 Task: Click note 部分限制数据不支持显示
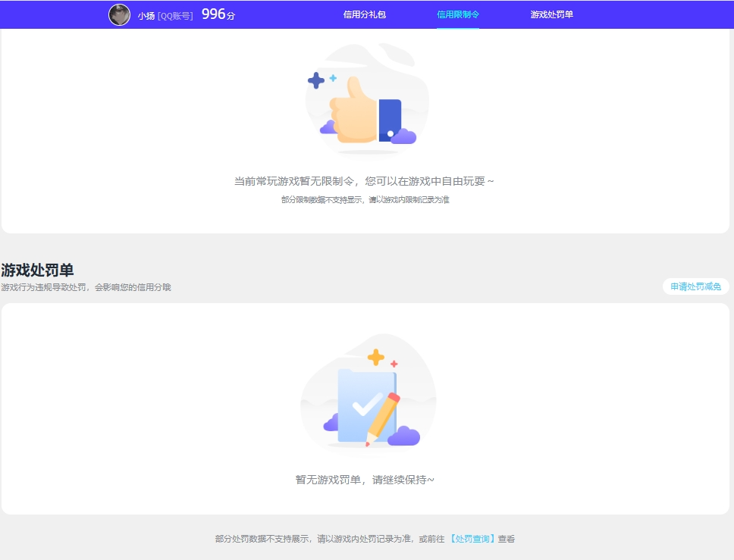[322, 200]
